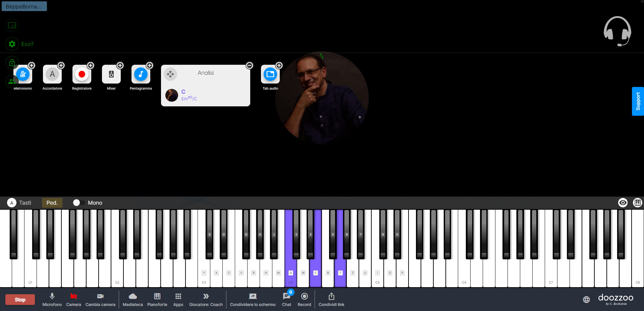Toggle the Ped. sustain pedal
Screen dimensions: 644x311
tap(52, 203)
